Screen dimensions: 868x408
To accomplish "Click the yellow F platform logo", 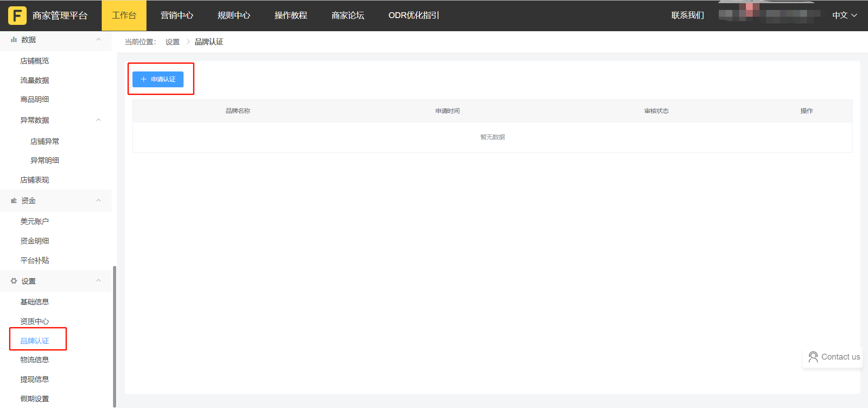I will [17, 15].
